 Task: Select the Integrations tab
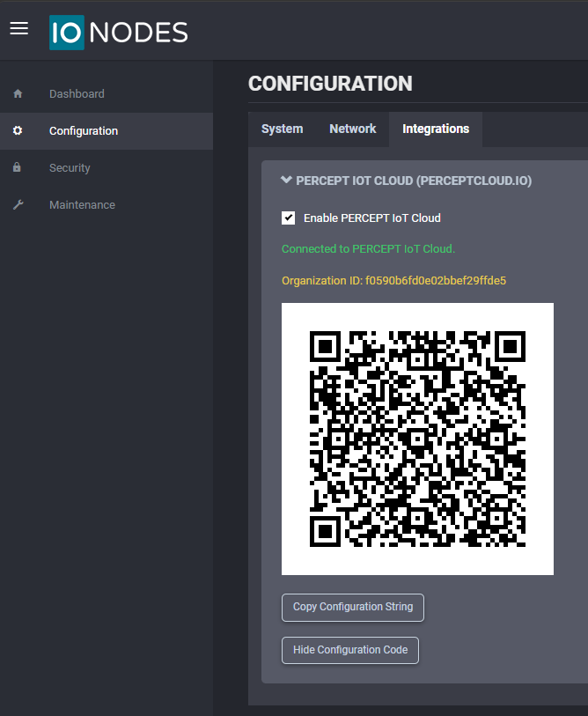[x=436, y=129]
